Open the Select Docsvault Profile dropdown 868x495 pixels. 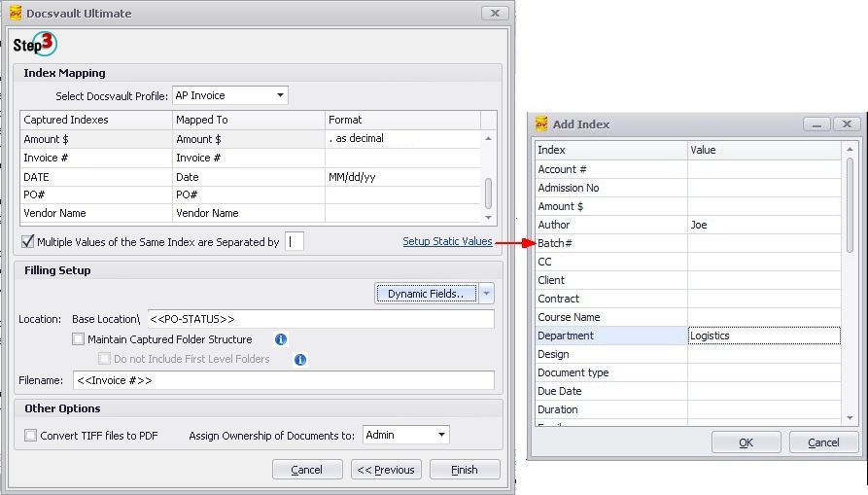(280, 95)
